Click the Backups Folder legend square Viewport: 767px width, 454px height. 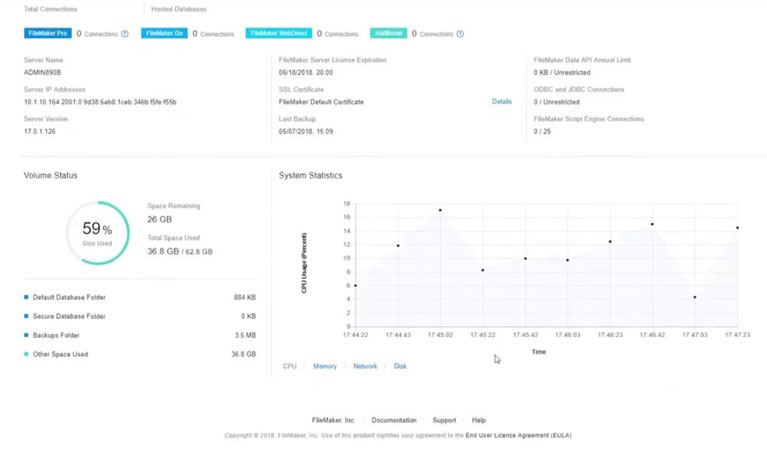pyautogui.click(x=26, y=335)
